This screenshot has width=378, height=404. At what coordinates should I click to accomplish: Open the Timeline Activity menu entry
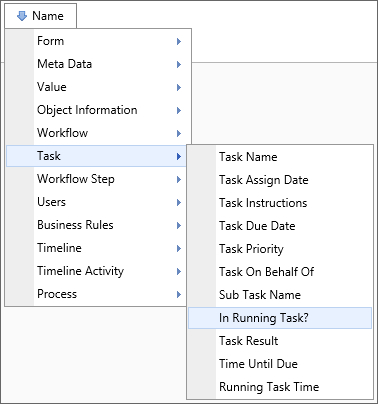coord(96,271)
